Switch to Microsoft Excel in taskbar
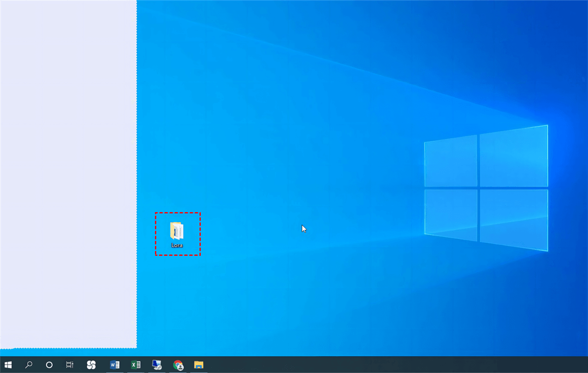Viewport: 588px width, 373px height. [136, 365]
